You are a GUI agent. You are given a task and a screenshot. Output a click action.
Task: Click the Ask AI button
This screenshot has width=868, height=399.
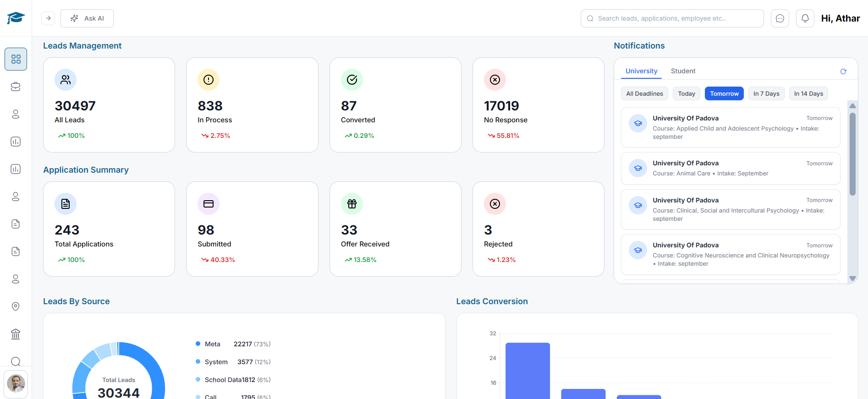87,18
